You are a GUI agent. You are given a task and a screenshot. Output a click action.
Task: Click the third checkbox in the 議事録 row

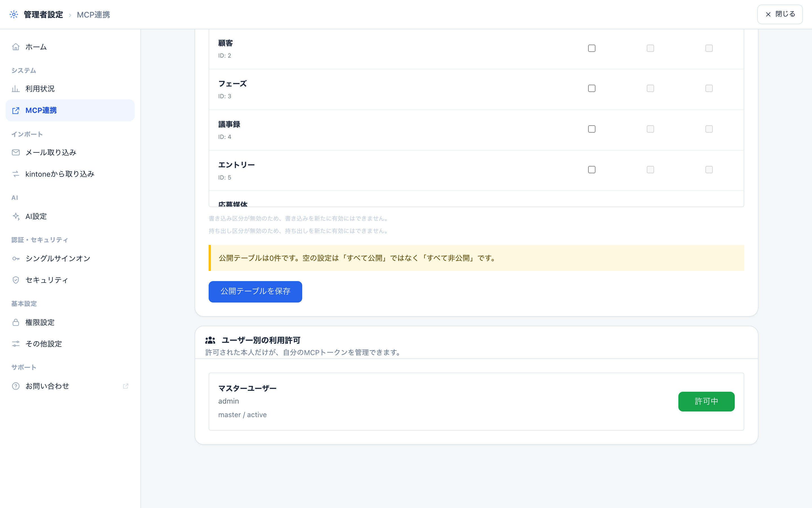tap(709, 129)
